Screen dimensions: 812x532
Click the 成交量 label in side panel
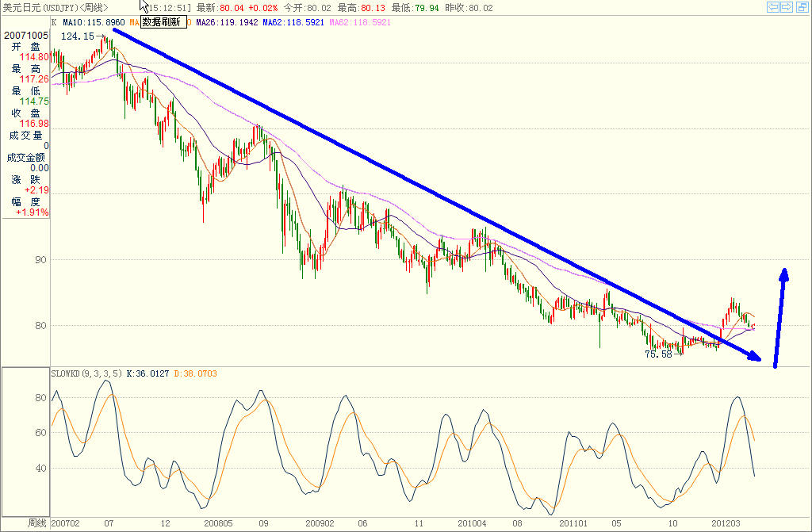25,136
